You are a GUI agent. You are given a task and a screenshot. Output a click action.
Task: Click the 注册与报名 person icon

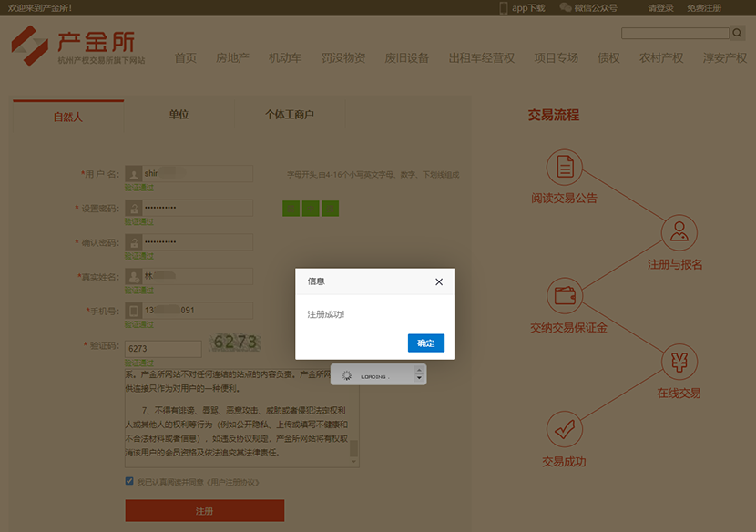[679, 233]
